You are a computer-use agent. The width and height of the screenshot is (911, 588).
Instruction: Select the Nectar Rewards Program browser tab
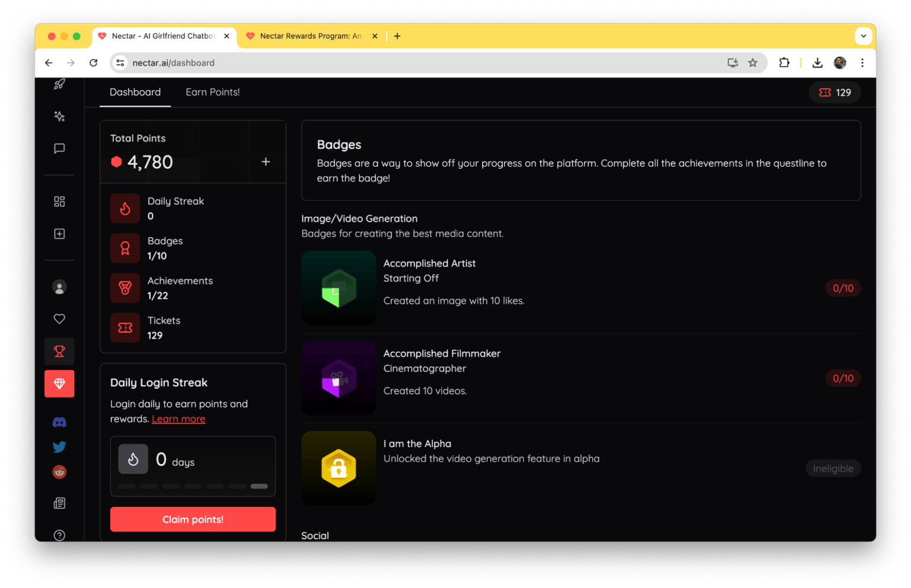point(311,36)
